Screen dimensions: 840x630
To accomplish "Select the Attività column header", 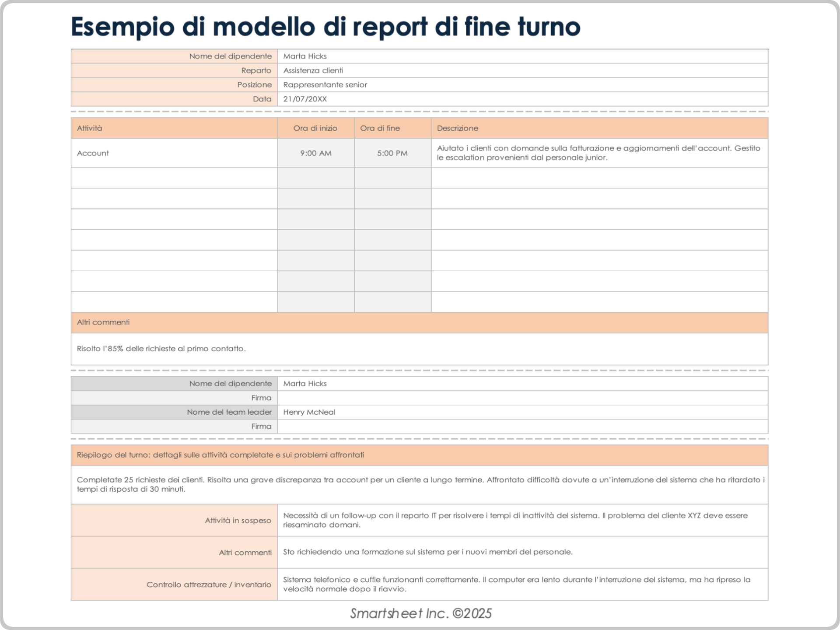I will click(90, 128).
